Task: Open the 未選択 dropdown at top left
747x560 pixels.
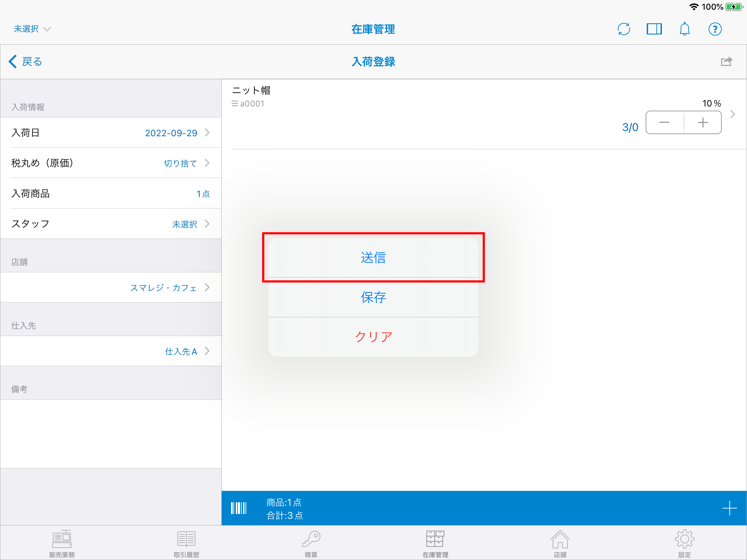Action: tap(32, 29)
